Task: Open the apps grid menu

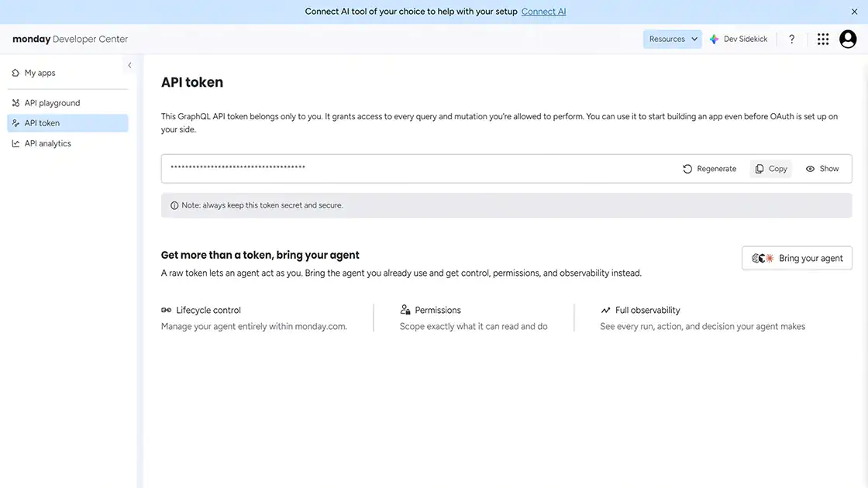Action: coord(822,40)
